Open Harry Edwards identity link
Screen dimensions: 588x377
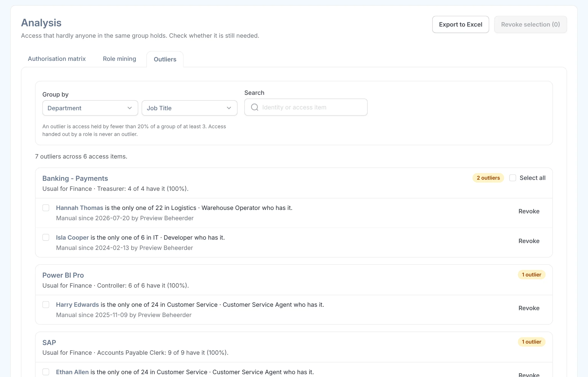(78, 305)
